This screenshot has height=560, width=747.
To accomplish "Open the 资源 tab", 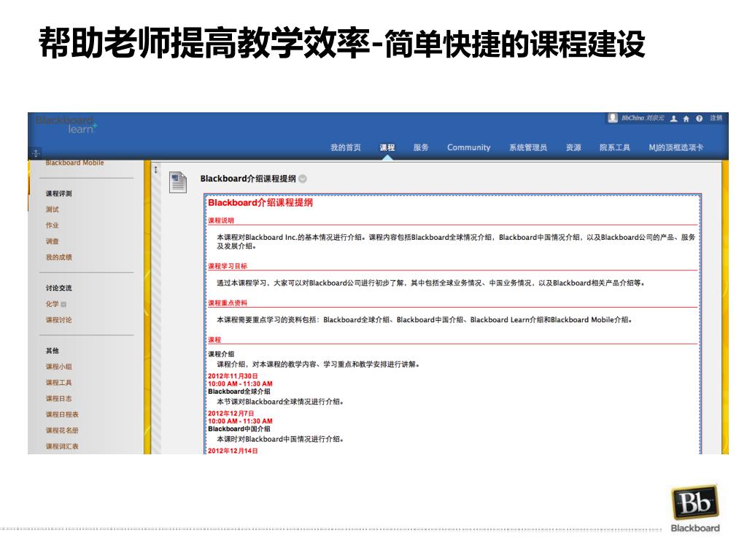I will [x=573, y=147].
